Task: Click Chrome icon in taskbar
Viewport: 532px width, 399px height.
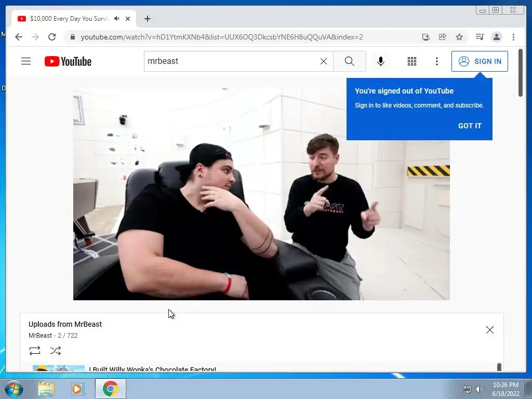Action: pyautogui.click(x=110, y=389)
